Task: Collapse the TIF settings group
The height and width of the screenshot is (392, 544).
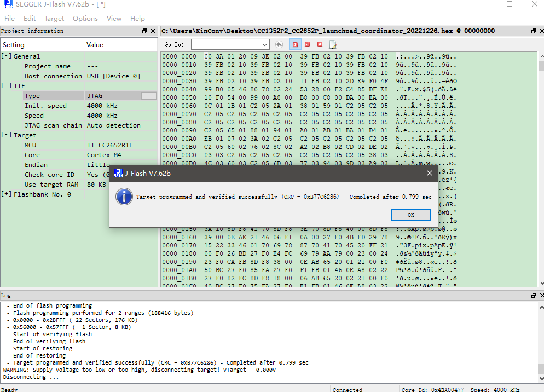Action: [x=7, y=86]
